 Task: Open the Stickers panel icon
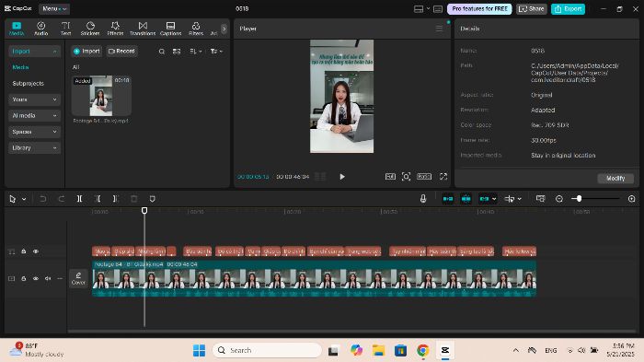click(x=90, y=29)
